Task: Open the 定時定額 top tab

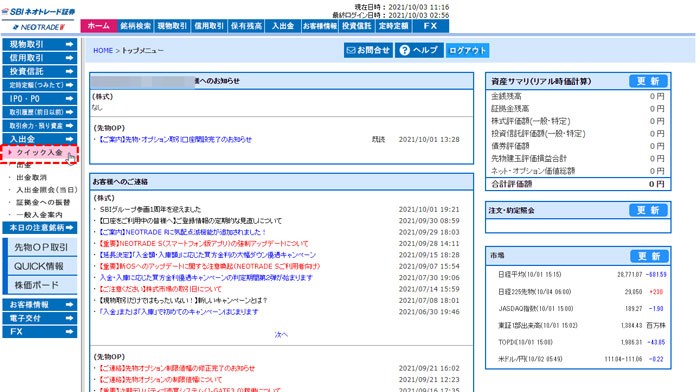Action: pyautogui.click(x=394, y=26)
